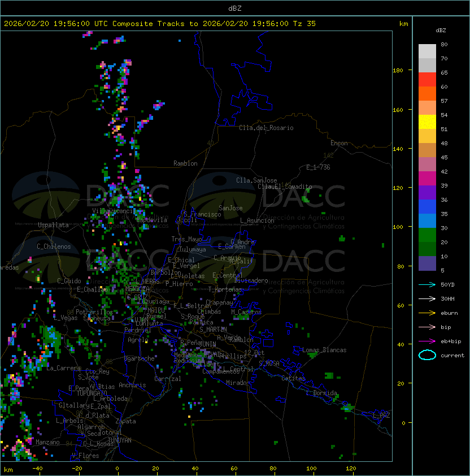Click the 'Zapata' map label
The height and width of the screenshot is (476, 470).
coord(125,421)
